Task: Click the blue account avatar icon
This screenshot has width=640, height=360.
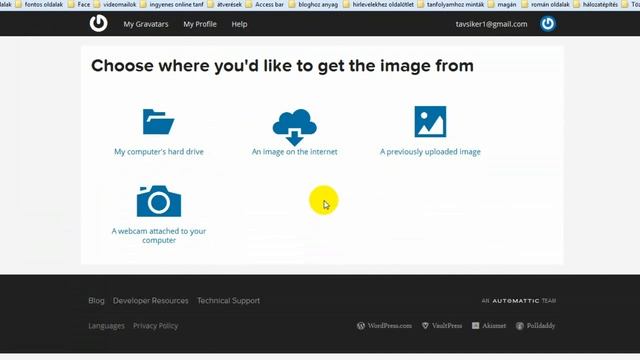Action: 548,24
